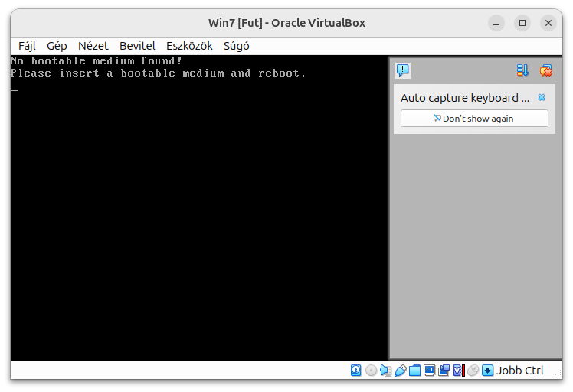Open the audio settings status icon
This screenshot has height=392, width=573.
click(x=386, y=371)
